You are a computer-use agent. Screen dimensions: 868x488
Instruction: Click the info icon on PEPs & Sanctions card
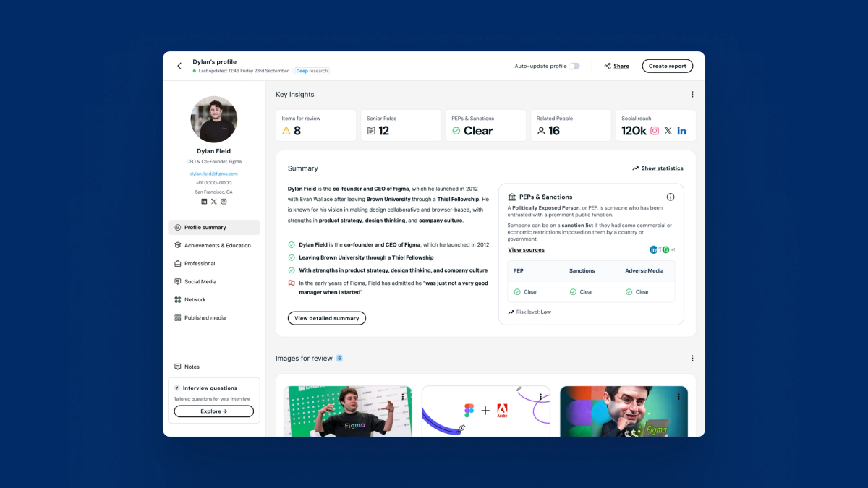click(671, 196)
